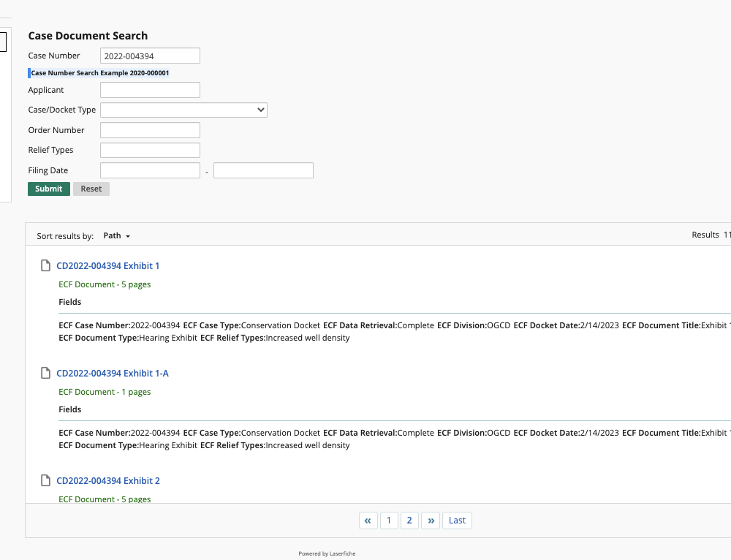Click Fields heading under Exhibit 1

coord(70,302)
